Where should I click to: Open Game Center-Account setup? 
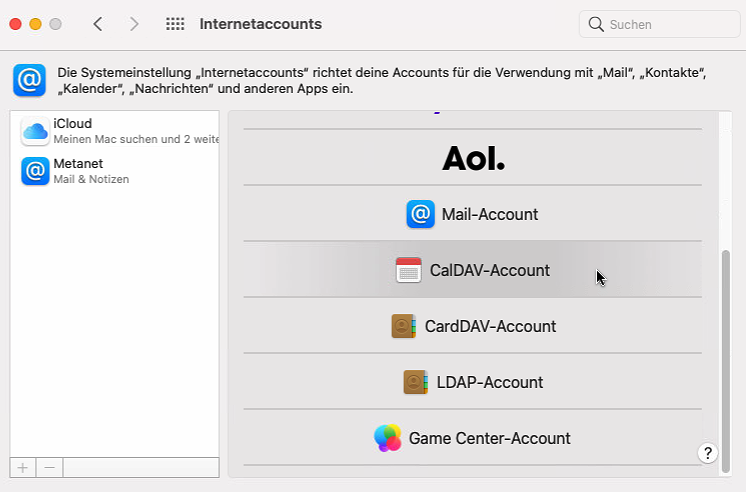tap(489, 438)
